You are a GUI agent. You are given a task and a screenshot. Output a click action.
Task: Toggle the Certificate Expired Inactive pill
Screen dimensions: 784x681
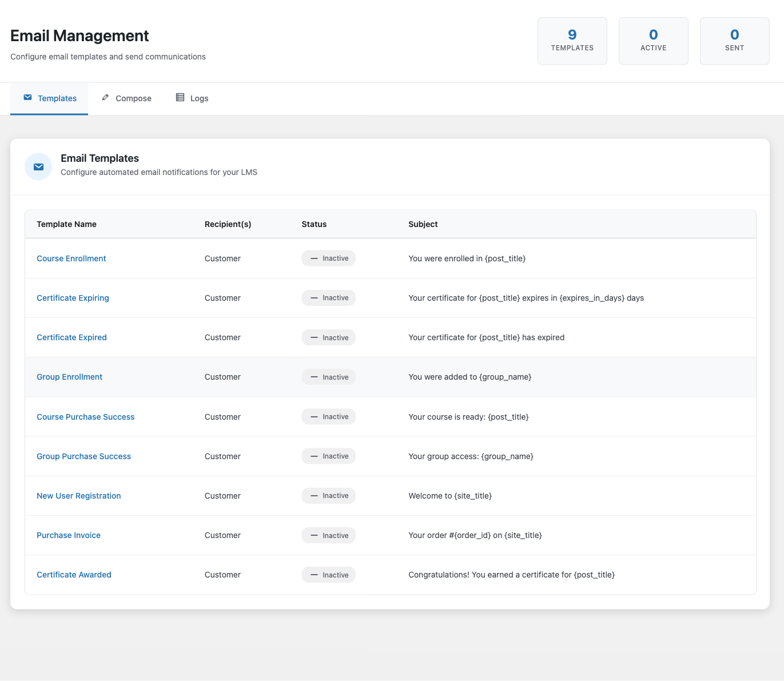point(328,337)
